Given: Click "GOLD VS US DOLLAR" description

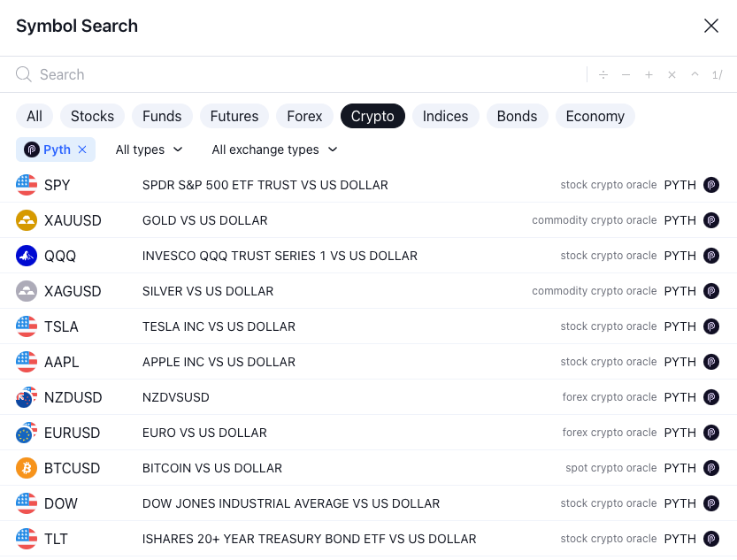Looking at the screenshot, I should (x=205, y=220).
